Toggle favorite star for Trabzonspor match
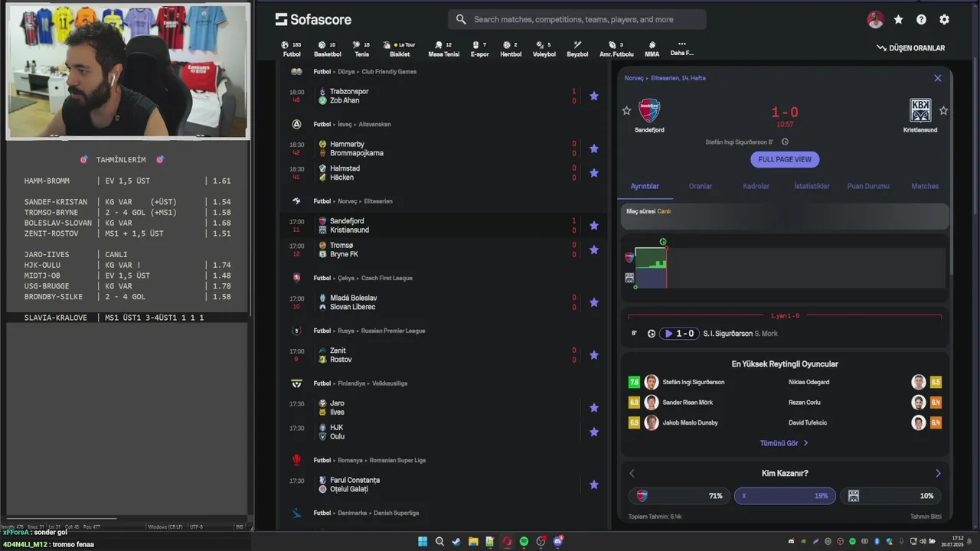980x551 pixels. pyautogui.click(x=594, y=96)
